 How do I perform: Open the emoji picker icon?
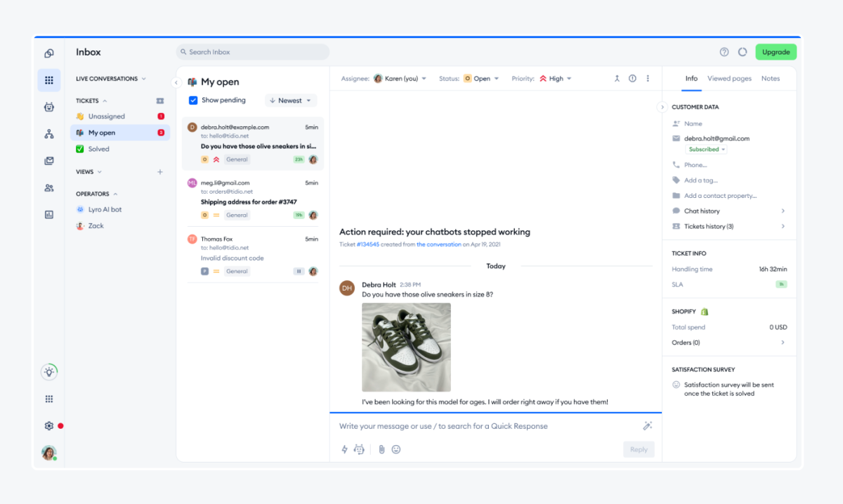(x=396, y=449)
